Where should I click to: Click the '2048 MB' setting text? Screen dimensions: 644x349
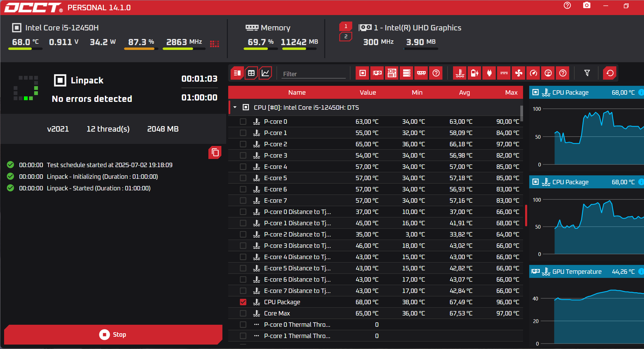click(x=163, y=129)
